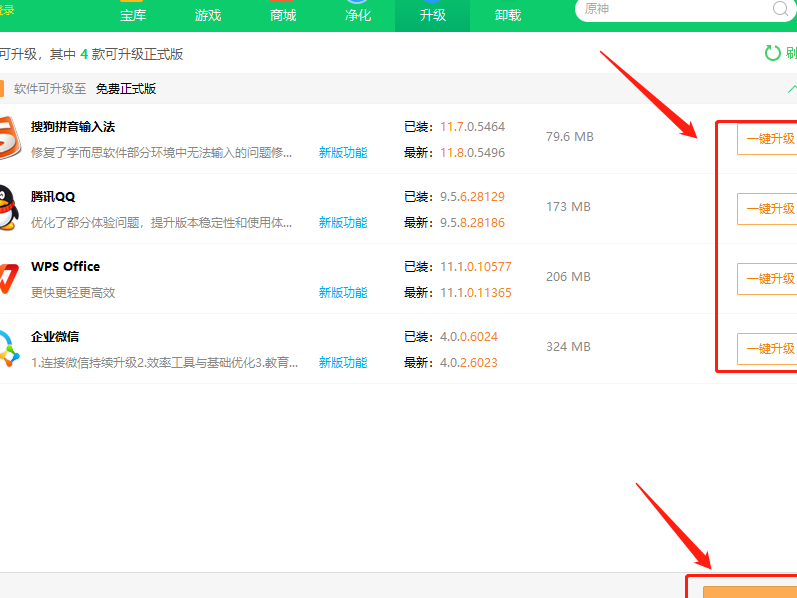Viewport: 797px width, 598px height.
Task: Collapse the 免费正式版 section chevron
Action: pyautogui.click(x=792, y=89)
